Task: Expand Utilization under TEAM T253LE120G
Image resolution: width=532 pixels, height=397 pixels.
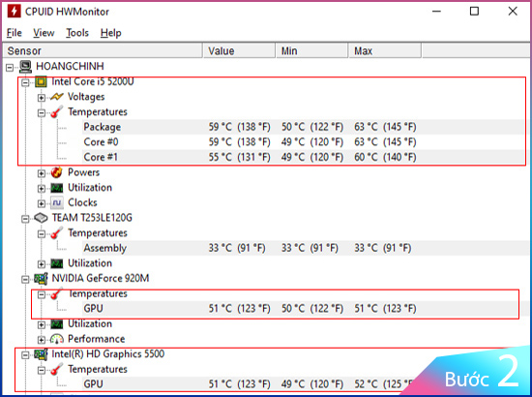Action: point(42,264)
